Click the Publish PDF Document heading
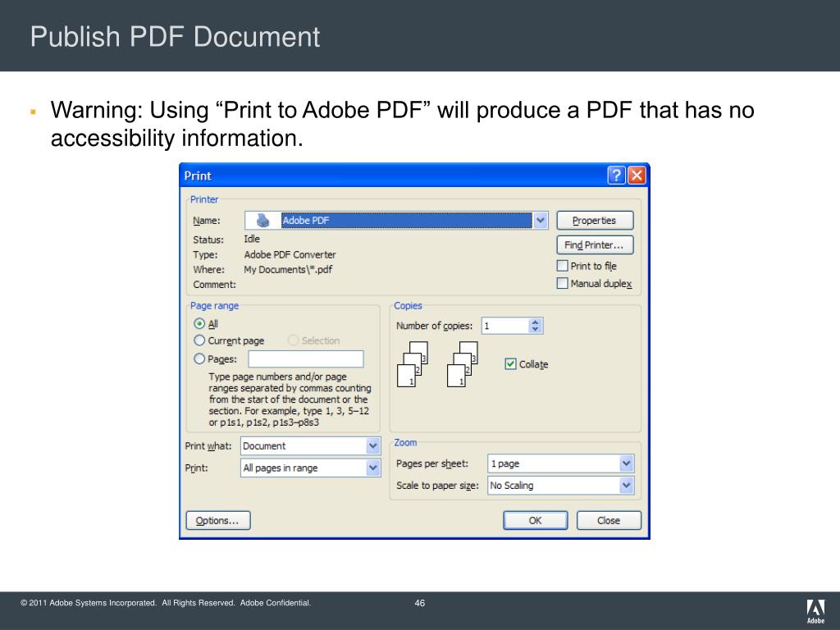This screenshot has width=840, height=630. 175,37
